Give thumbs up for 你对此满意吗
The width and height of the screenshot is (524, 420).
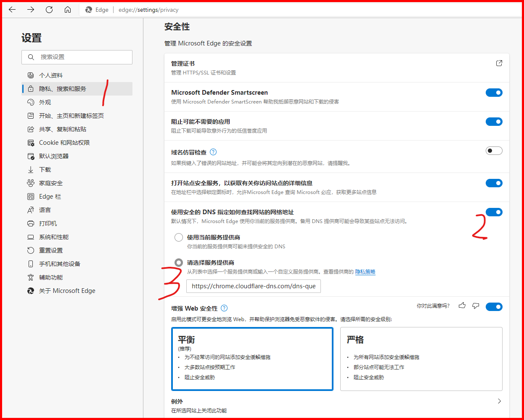coord(462,306)
